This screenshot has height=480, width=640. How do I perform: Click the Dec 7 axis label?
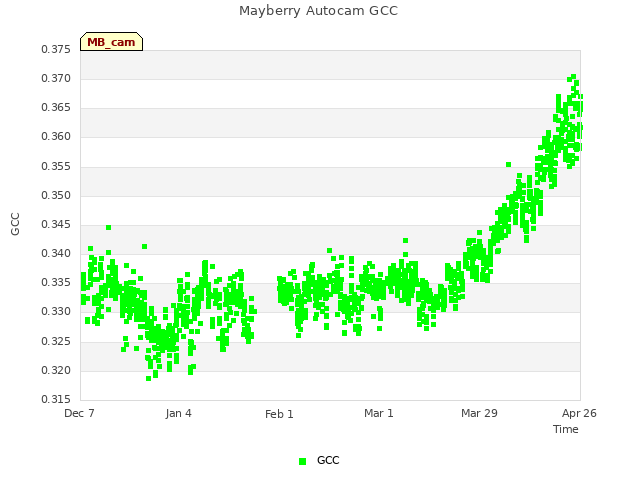coord(79,413)
